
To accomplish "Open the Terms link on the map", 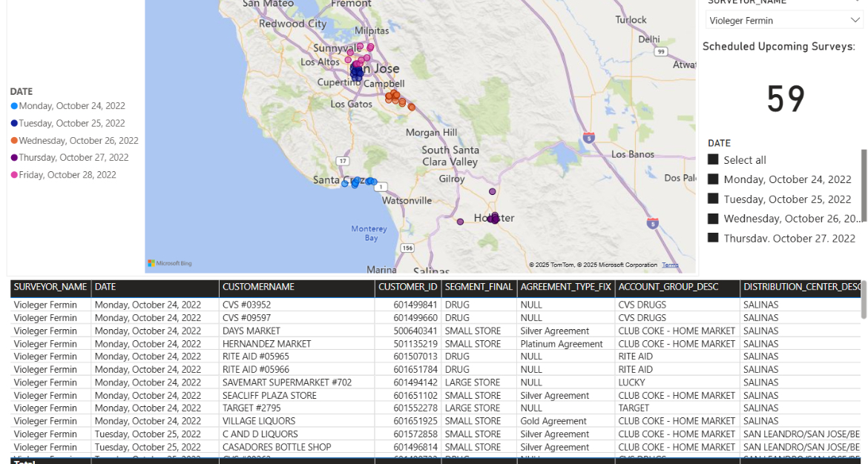I will tap(670, 265).
